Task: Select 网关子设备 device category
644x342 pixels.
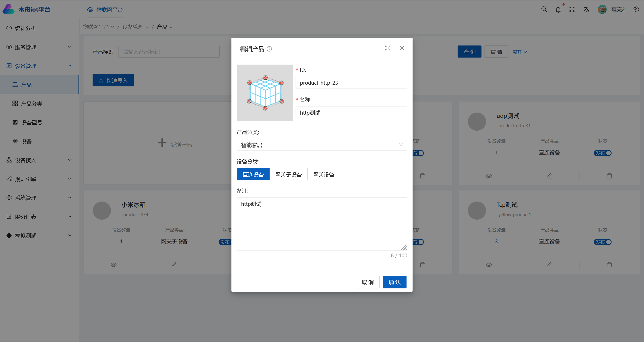Action: tap(289, 174)
